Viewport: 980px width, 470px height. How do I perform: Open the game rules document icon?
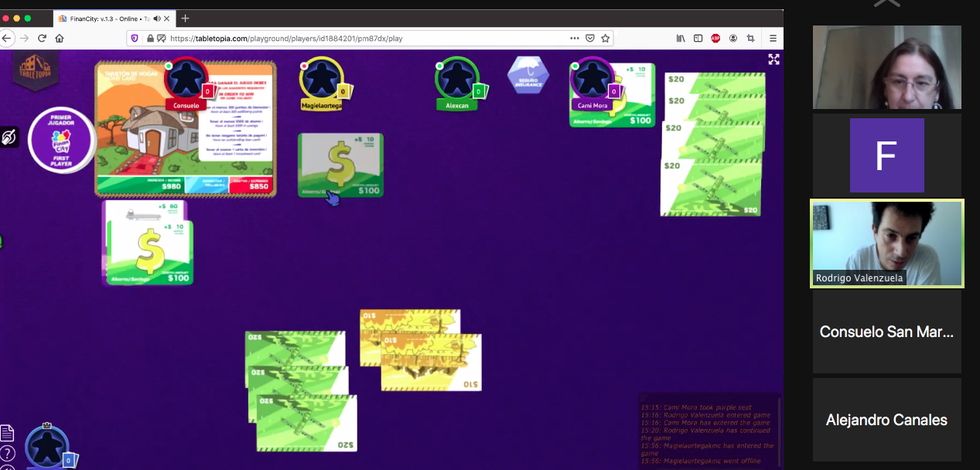tap(7, 434)
